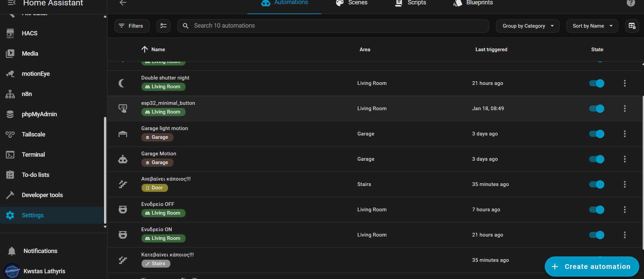Image resolution: width=644 pixels, height=279 pixels.
Task: Open more options for Garage light motion
Action: click(x=624, y=134)
